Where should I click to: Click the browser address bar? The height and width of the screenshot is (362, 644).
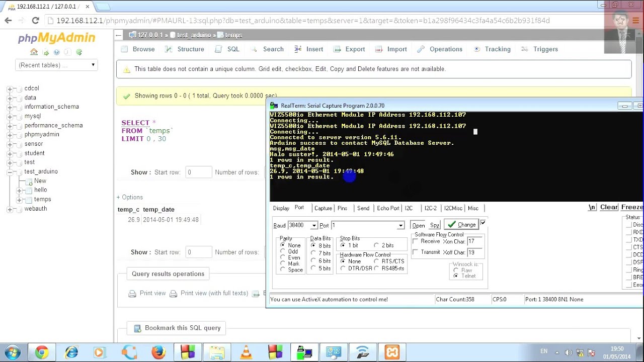point(303,21)
